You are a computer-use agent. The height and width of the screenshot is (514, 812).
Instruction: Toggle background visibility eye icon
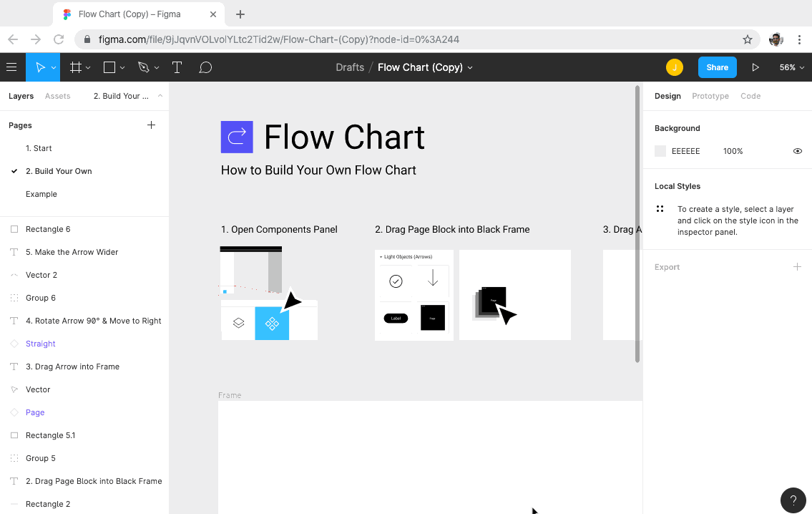(x=798, y=151)
